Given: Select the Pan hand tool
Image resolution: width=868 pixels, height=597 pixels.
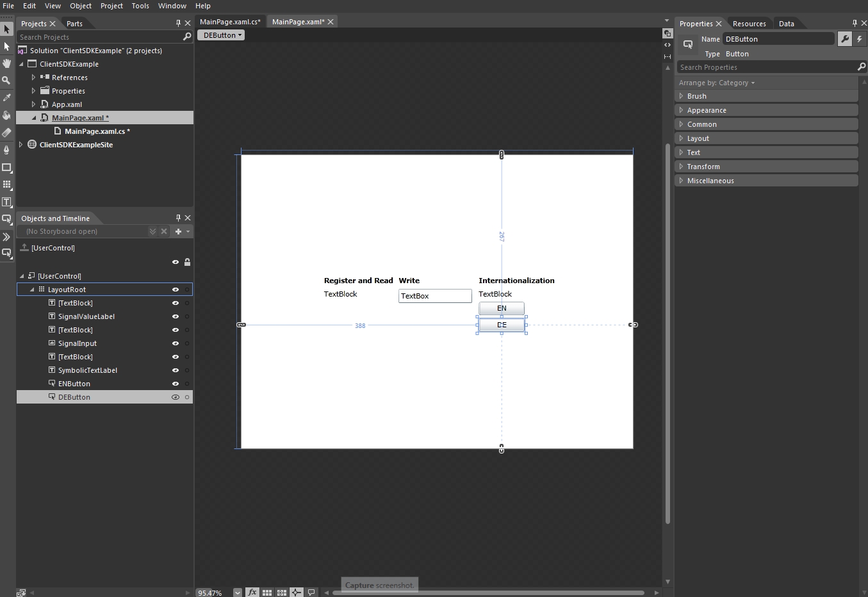Looking at the screenshot, I should [6, 63].
